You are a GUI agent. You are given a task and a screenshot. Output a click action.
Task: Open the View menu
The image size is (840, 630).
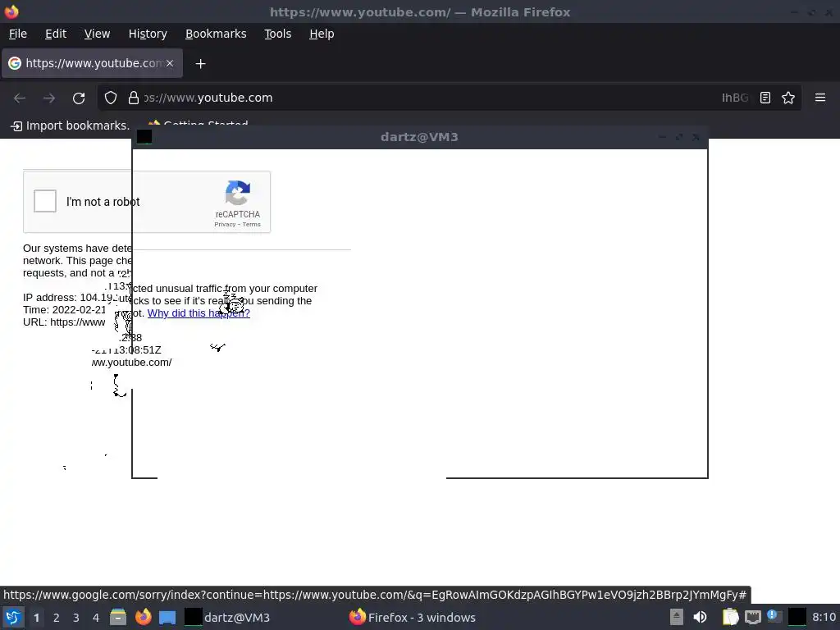click(97, 34)
